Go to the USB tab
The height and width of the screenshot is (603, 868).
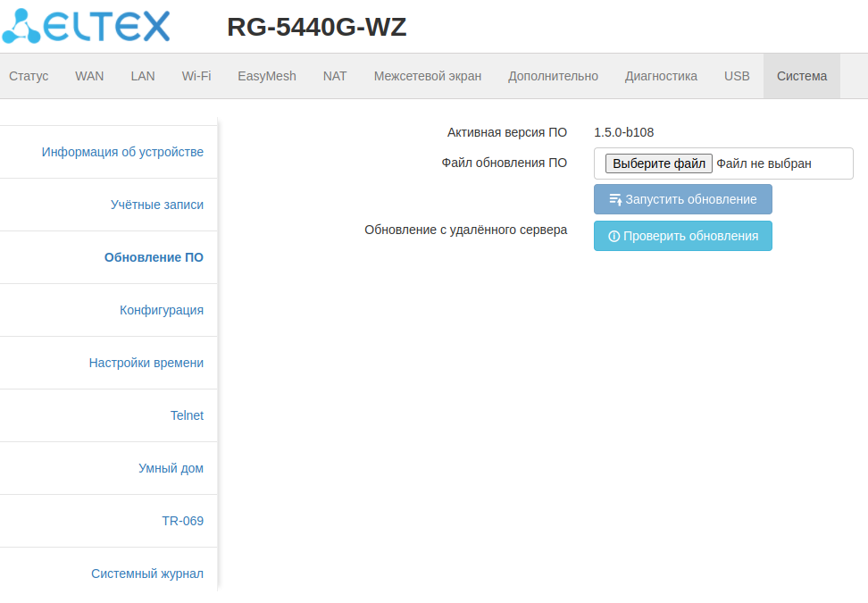[737, 77]
